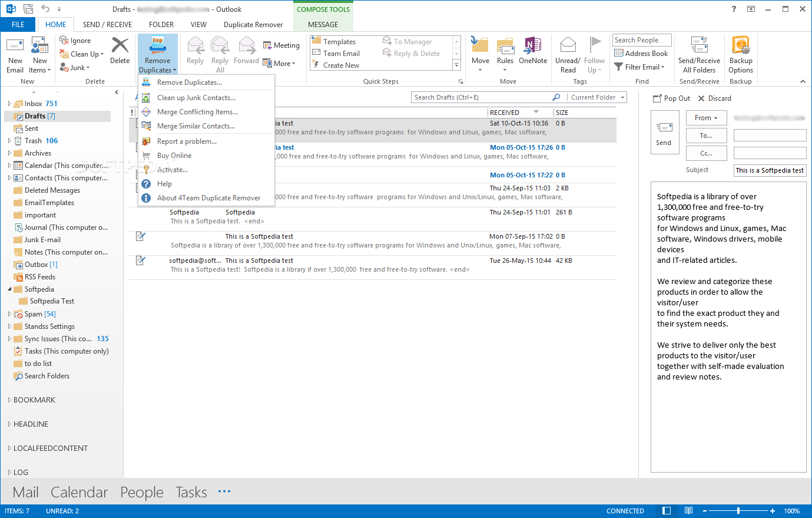Click the Delete X icon

click(120, 45)
